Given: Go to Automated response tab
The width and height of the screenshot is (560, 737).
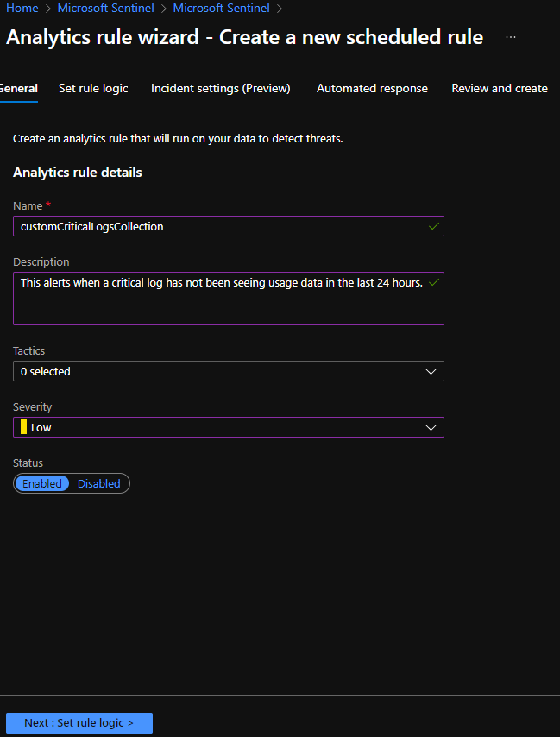Looking at the screenshot, I should coord(372,88).
